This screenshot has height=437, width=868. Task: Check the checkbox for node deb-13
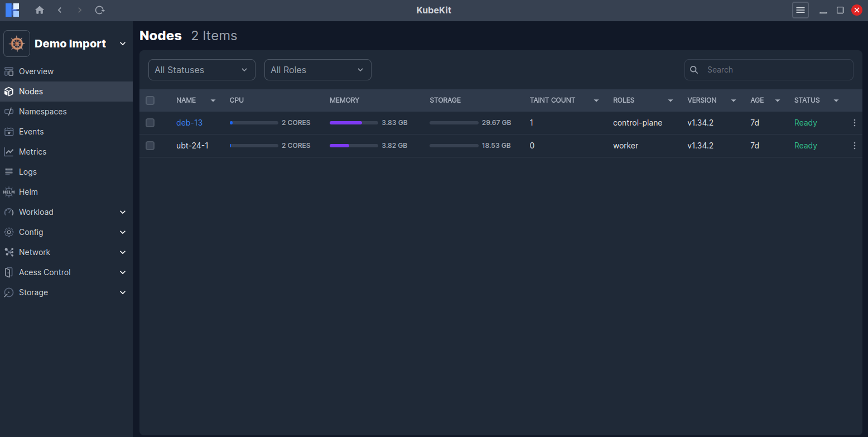click(150, 122)
